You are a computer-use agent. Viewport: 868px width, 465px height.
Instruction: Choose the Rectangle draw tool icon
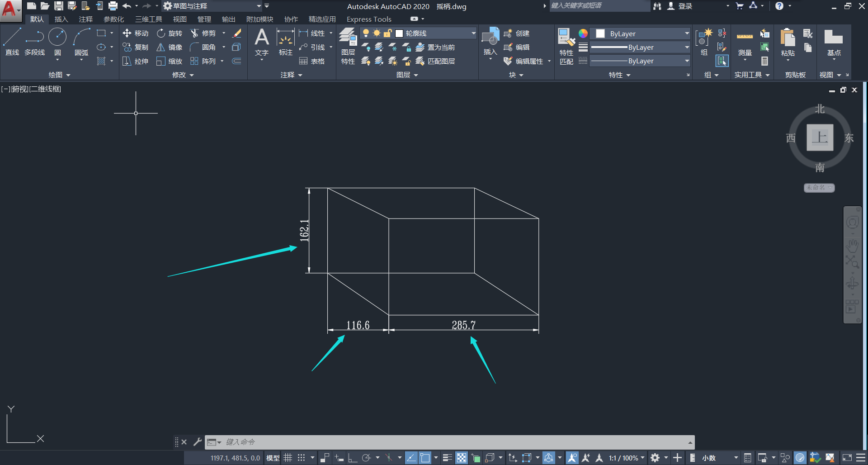[101, 33]
